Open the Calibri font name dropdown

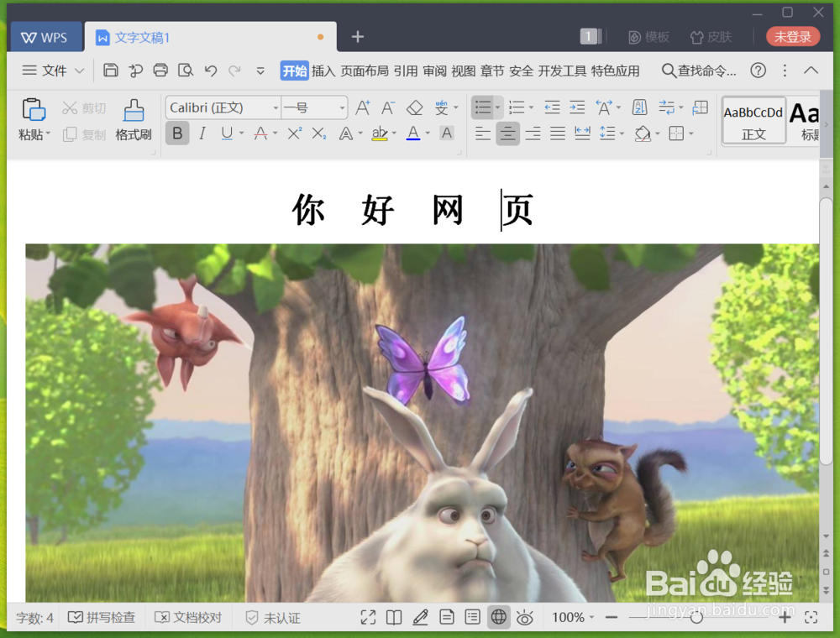pos(276,107)
